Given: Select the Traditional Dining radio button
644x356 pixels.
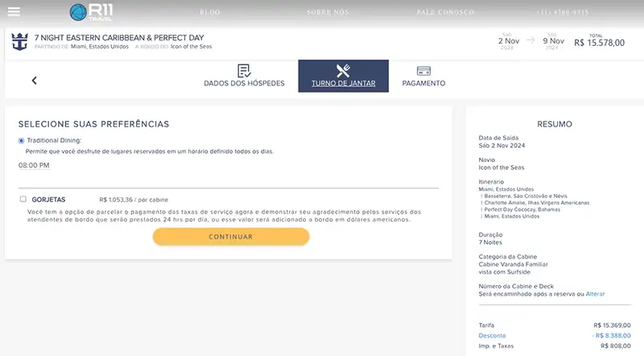Looking at the screenshot, I should click(x=21, y=140).
